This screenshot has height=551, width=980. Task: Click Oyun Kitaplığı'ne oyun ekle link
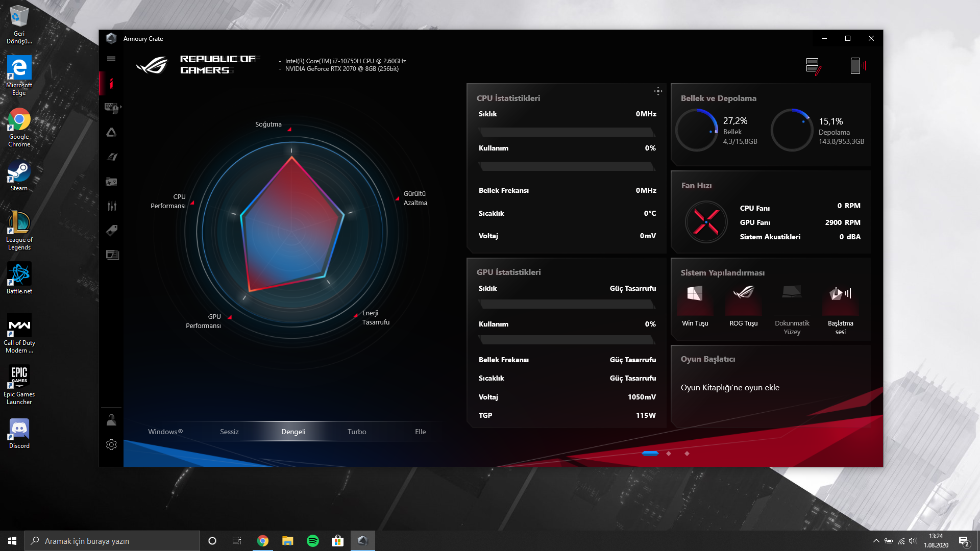(x=730, y=388)
